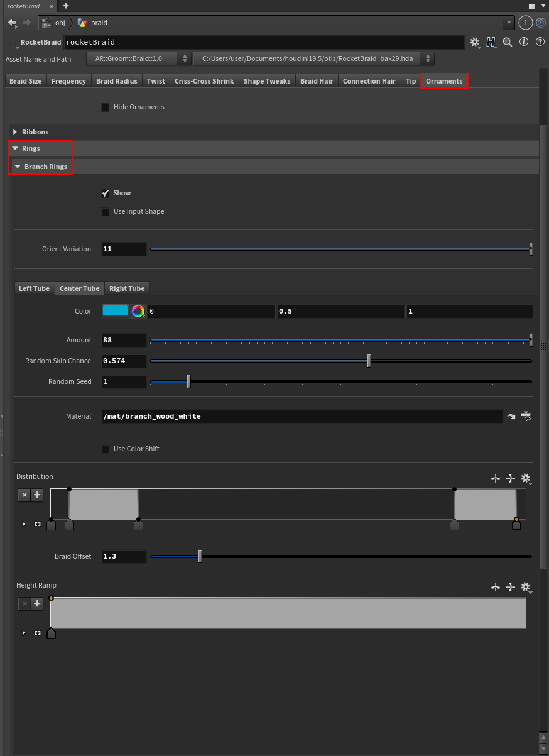Click the node info (i) icon
The height and width of the screenshot is (756, 549).
pyautogui.click(x=524, y=42)
